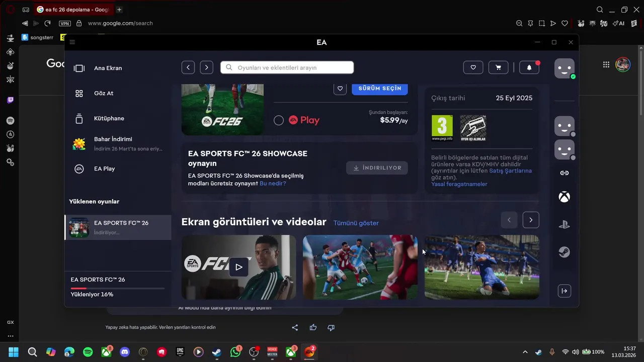The image size is (644, 362).
Task: Open the EA wishlist heart in the top bar
Action: pyautogui.click(x=473, y=67)
